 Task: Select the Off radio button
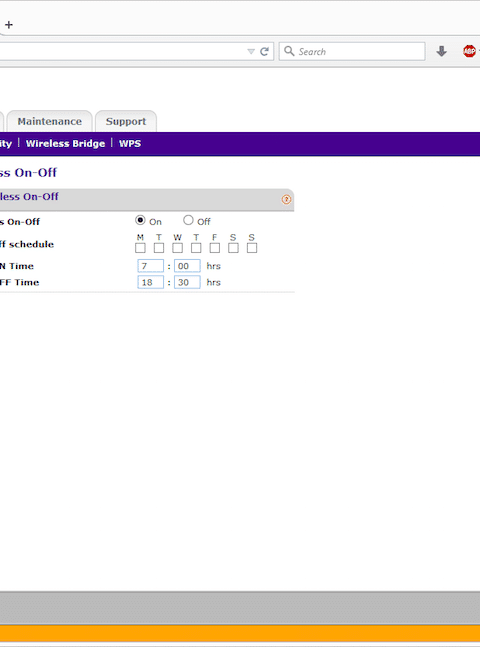(188, 220)
